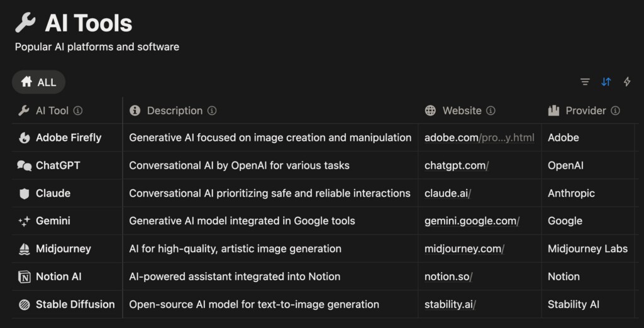Open the AI Tool column header

point(52,111)
